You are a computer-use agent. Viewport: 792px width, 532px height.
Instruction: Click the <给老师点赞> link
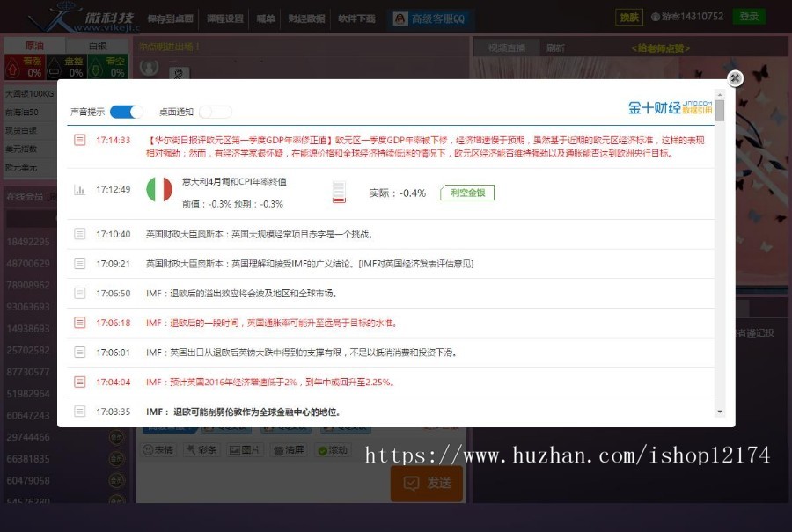tap(661, 48)
